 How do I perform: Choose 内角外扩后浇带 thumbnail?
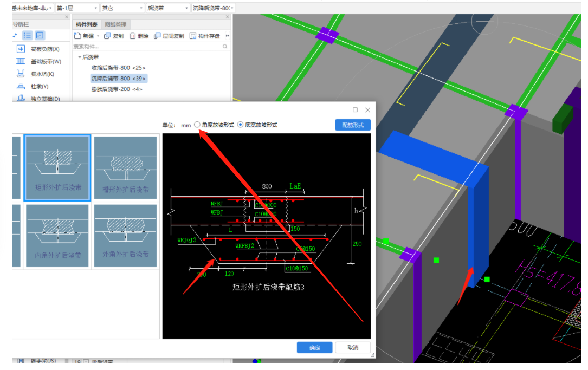tap(57, 236)
